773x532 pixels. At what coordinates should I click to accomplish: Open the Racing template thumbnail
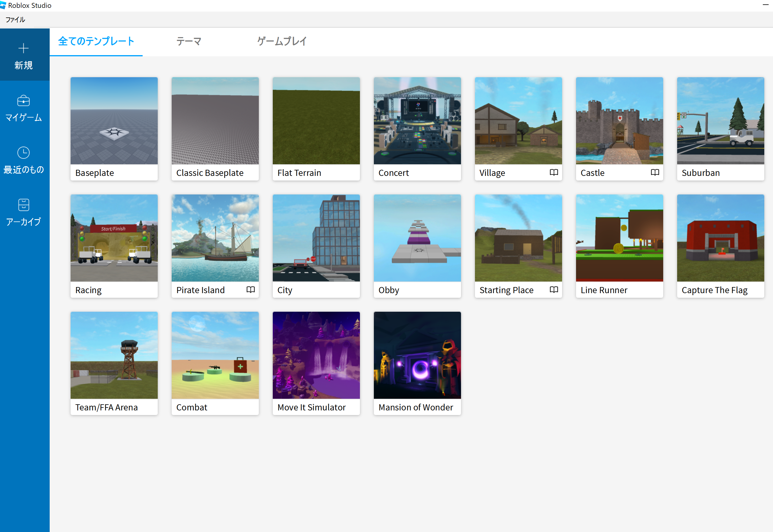114,238
